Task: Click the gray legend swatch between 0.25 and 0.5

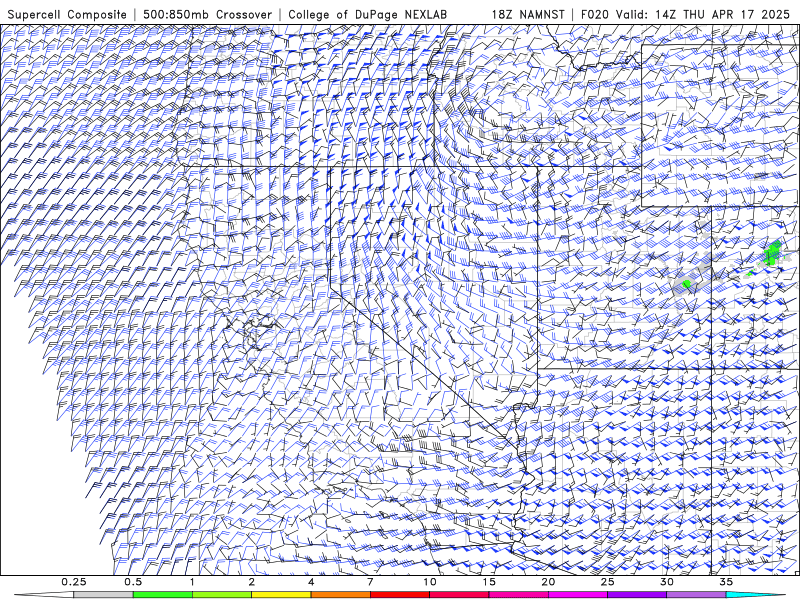Action: 103,595
